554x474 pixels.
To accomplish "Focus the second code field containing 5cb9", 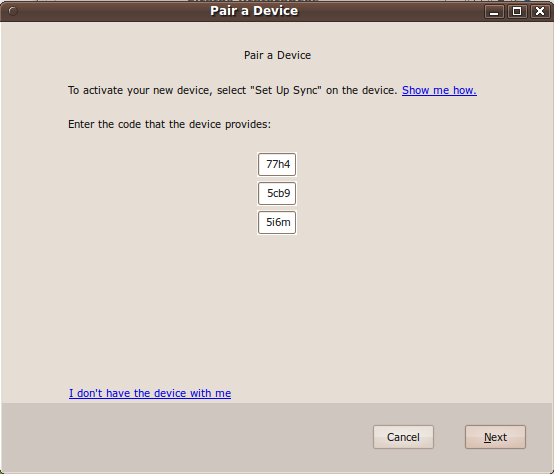I will pos(277,193).
